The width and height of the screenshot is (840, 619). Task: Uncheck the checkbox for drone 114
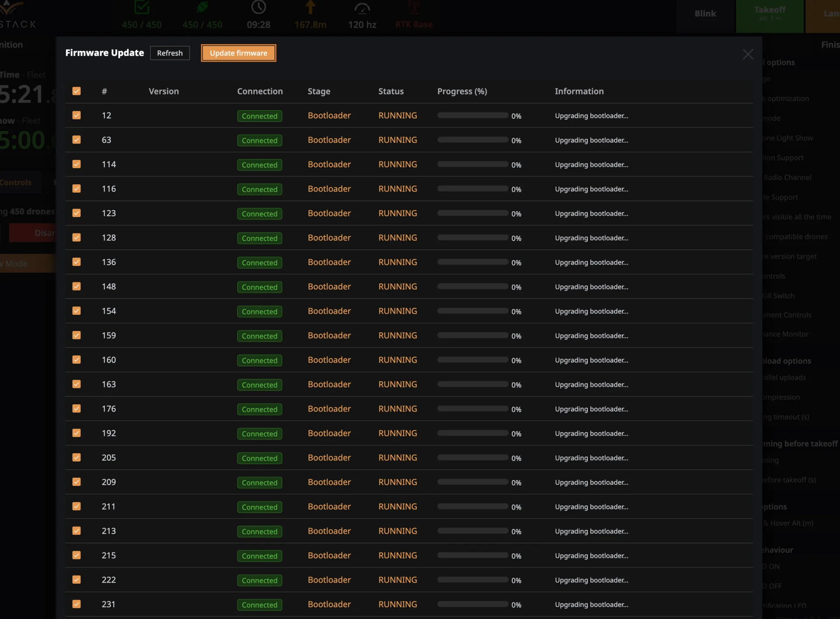[x=77, y=164]
